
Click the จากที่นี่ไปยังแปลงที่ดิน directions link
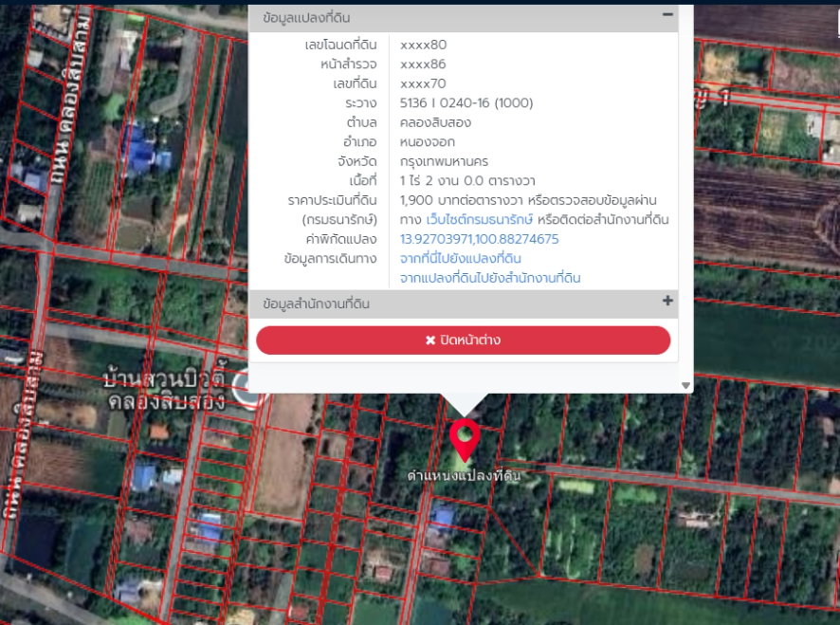click(x=460, y=258)
